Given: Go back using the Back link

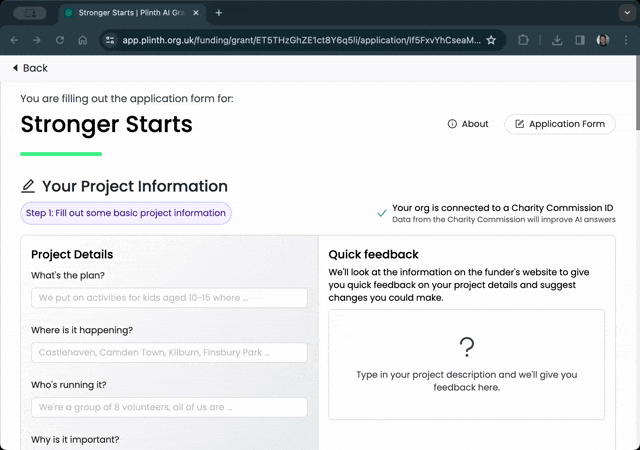Looking at the screenshot, I should (30, 68).
